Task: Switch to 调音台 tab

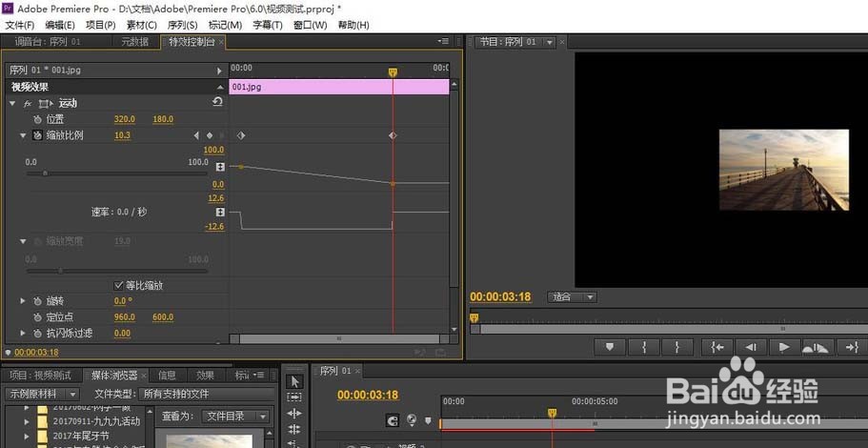Action: (x=48, y=42)
